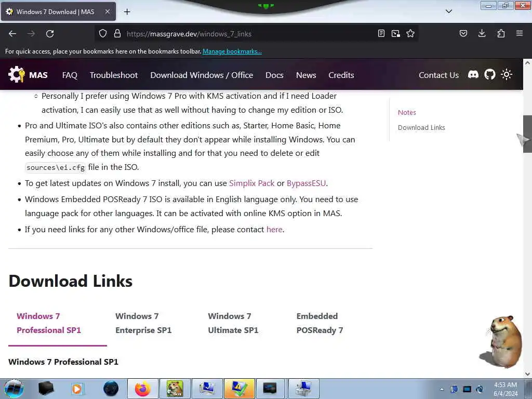Open the Simplix Pack link

(252, 183)
